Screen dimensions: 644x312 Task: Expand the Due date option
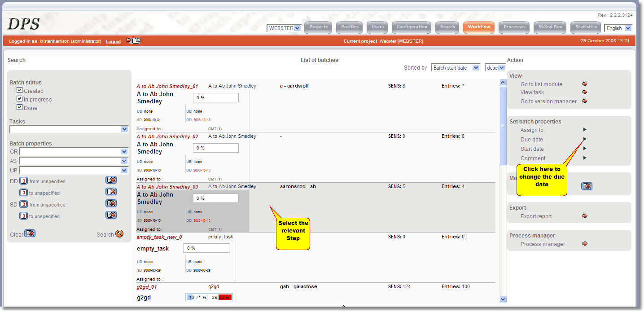585,139
